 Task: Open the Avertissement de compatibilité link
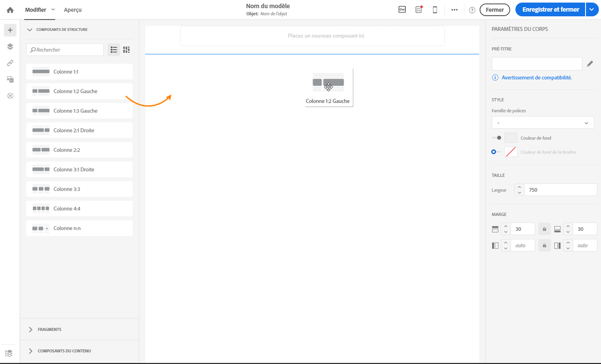pos(537,78)
